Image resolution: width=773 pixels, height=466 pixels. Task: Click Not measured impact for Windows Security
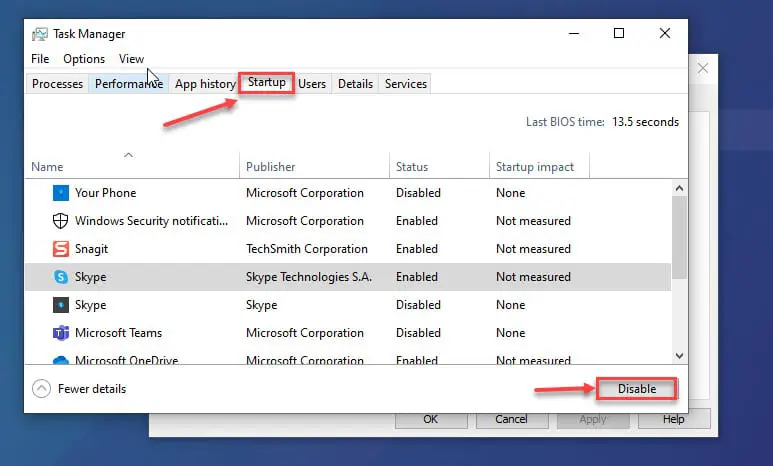(533, 221)
